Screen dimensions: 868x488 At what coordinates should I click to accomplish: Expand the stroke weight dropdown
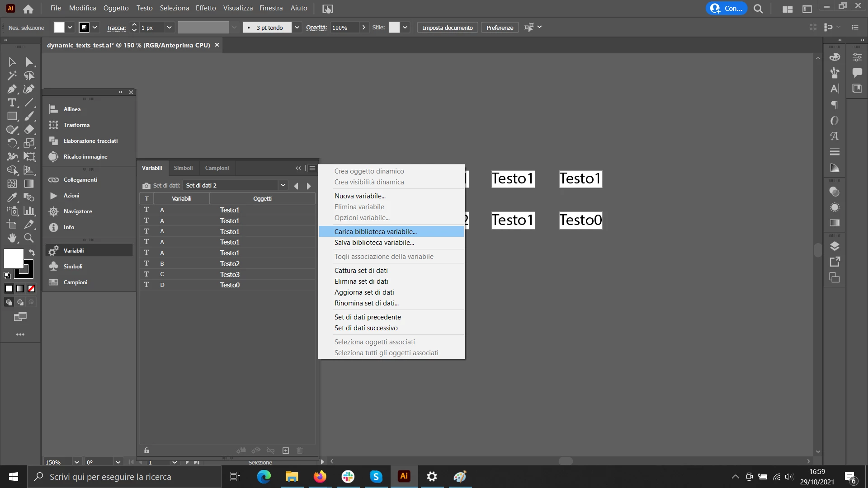169,28
